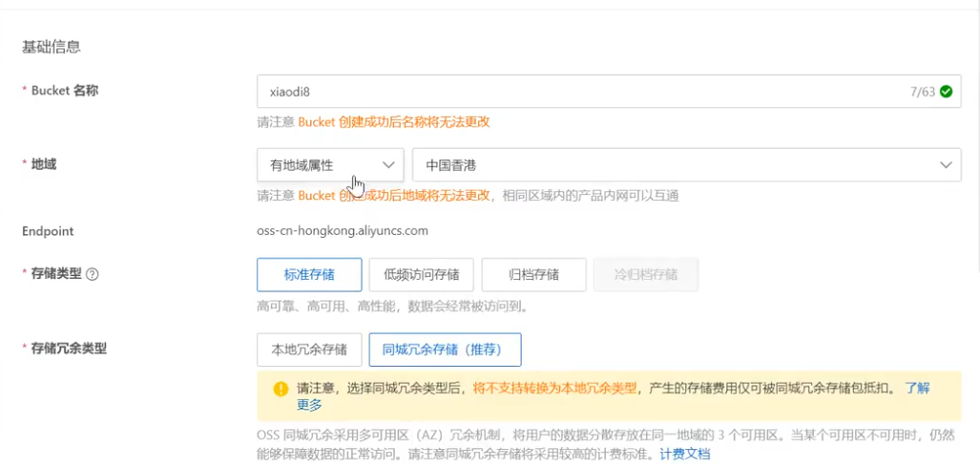Choose 同城冗余存储 (推荐) redundancy type
Image resolution: width=980 pixels, height=468 pixels.
445,350
